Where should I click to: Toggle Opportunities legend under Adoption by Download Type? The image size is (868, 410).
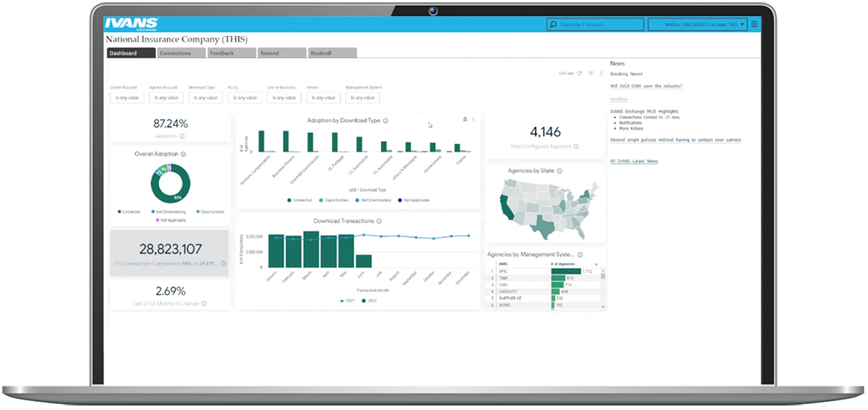click(x=332, y=199)
